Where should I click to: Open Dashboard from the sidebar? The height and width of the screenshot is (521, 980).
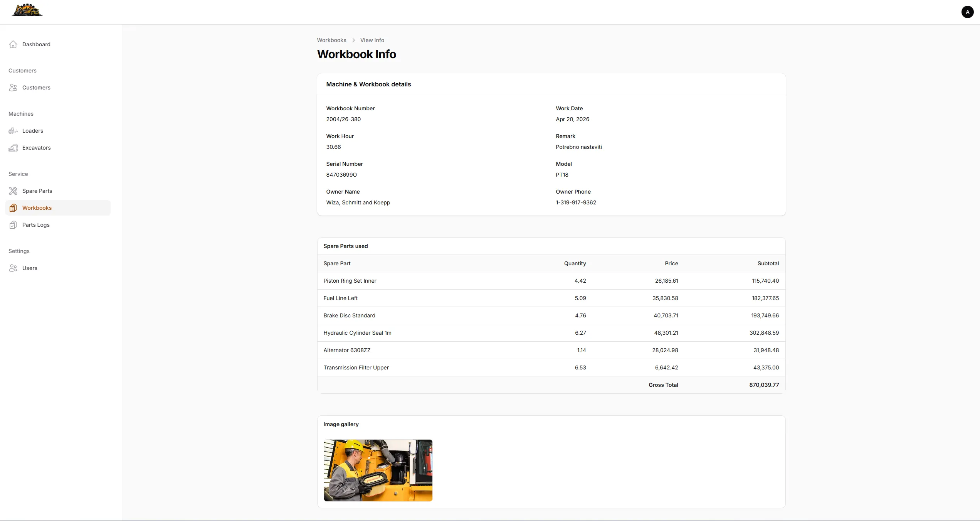tap(58, 44)
